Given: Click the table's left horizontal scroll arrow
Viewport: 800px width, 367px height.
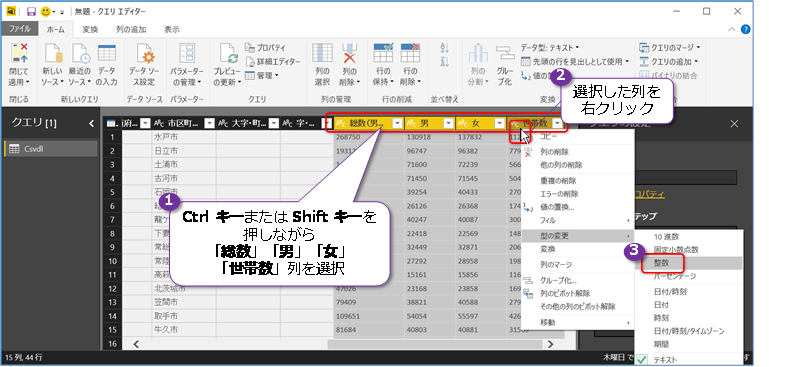Looking at the screenshot, I should (x=136, y=345).
